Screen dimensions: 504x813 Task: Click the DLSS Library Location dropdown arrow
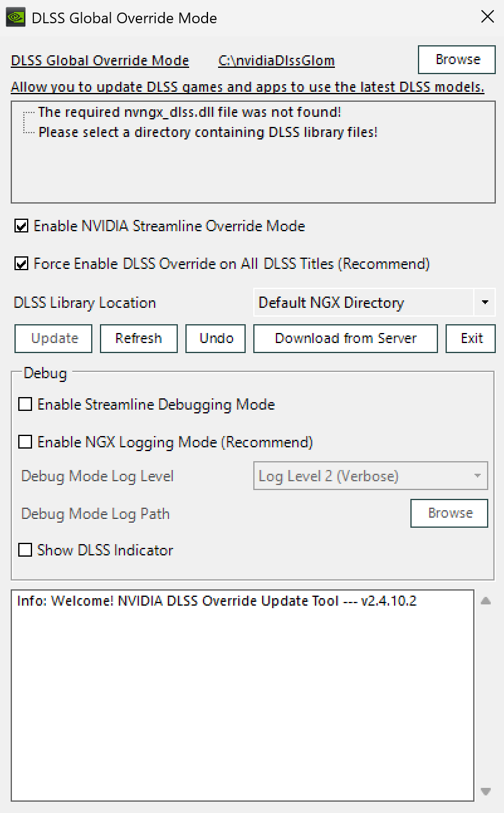click(485, 303)
